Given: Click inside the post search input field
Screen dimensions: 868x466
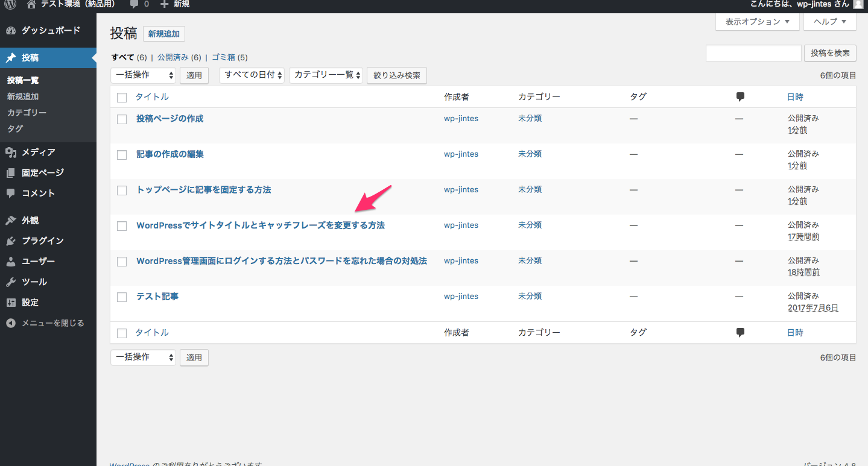Looking at the screenshot, I should click(753, 53).
